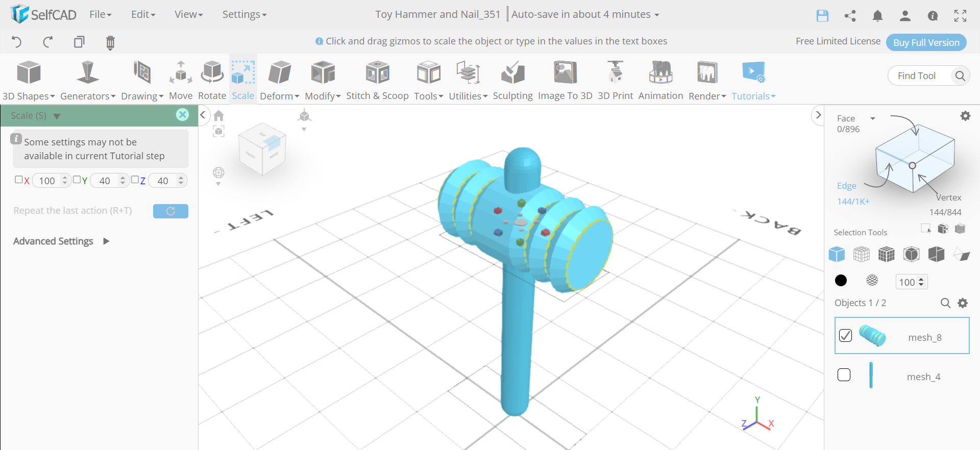
Task: Open the Generators dropdown
Action: click(88, 80)
